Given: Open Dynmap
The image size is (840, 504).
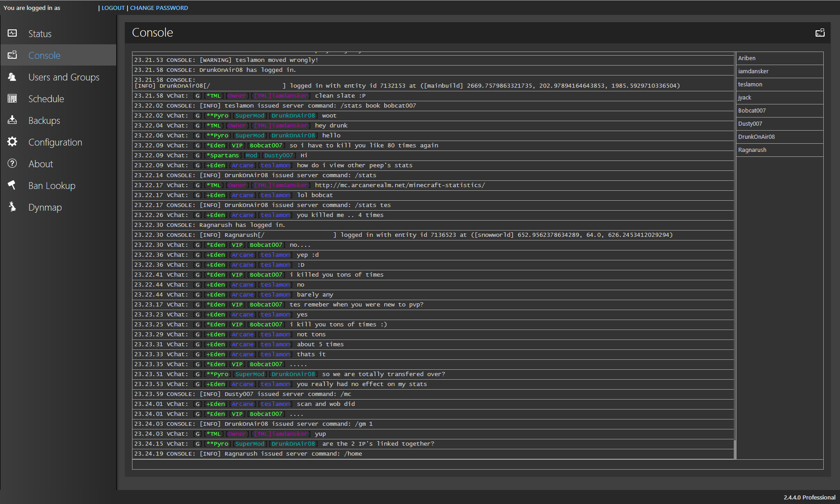Looking at the screenshot, I should [x=58, y=207].
